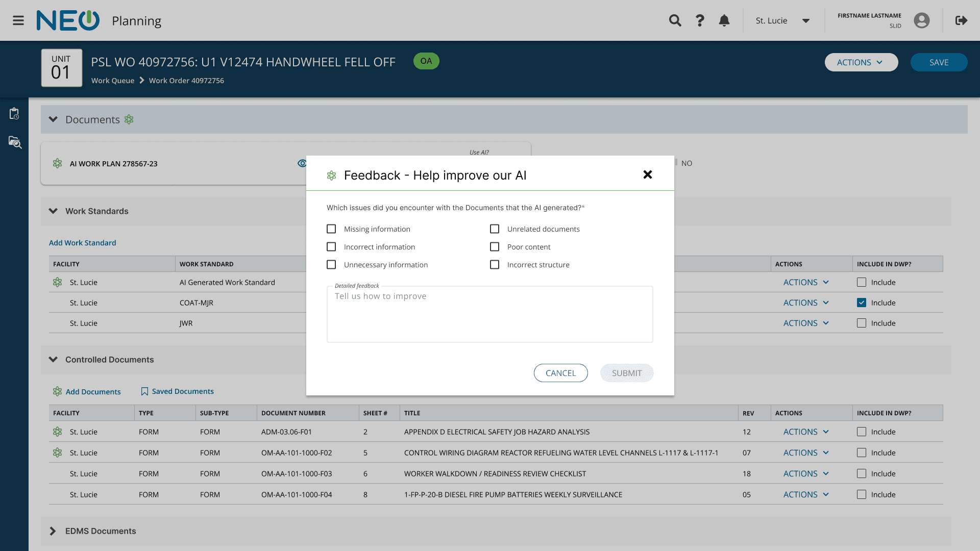
Task: Open notifications bell icon
Action: [724, 20]
